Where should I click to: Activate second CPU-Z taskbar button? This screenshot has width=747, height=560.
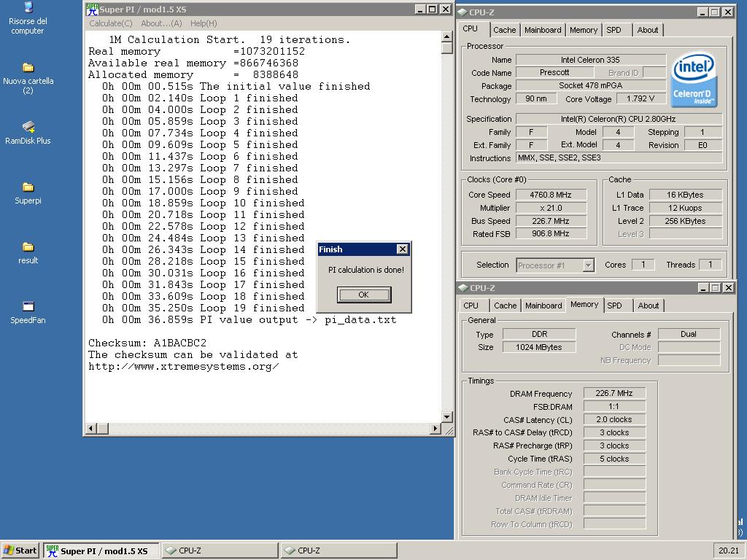(338, 551)
